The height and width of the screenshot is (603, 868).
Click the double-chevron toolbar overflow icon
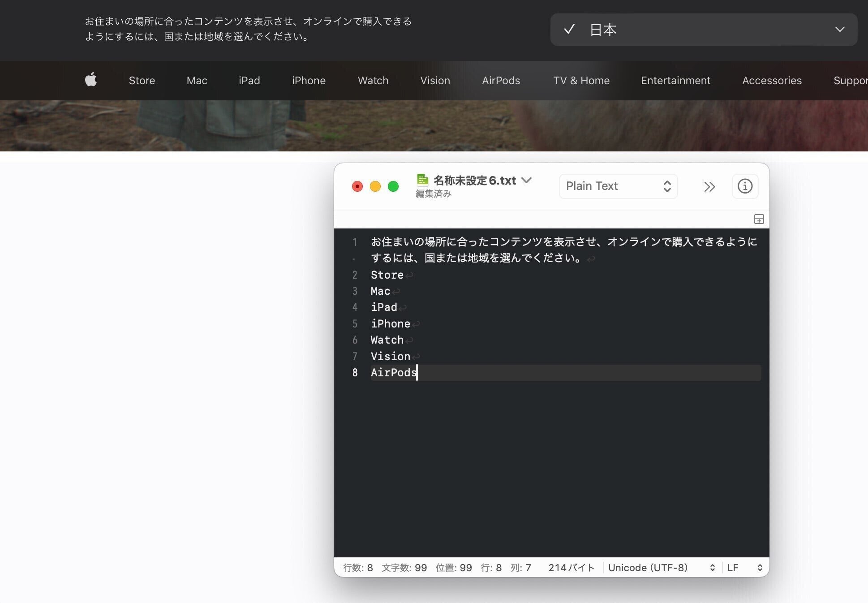click(709, 186)
